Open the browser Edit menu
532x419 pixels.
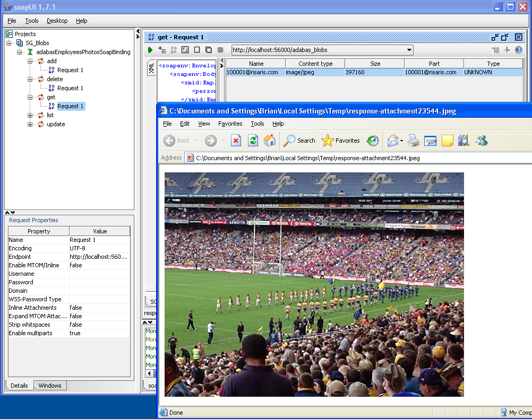pos(185,124)
